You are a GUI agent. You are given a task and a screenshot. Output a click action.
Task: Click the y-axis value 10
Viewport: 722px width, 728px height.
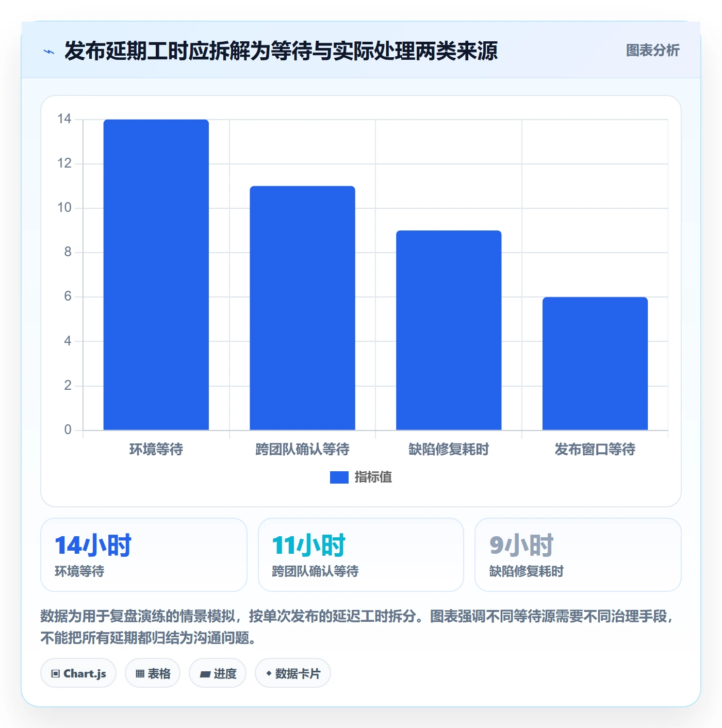tap(64, 208)
